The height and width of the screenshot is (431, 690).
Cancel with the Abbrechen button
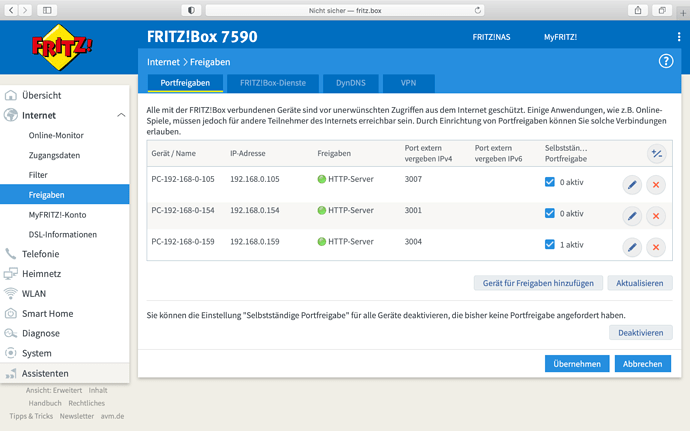pyautogui.click(x=642, y=364)
